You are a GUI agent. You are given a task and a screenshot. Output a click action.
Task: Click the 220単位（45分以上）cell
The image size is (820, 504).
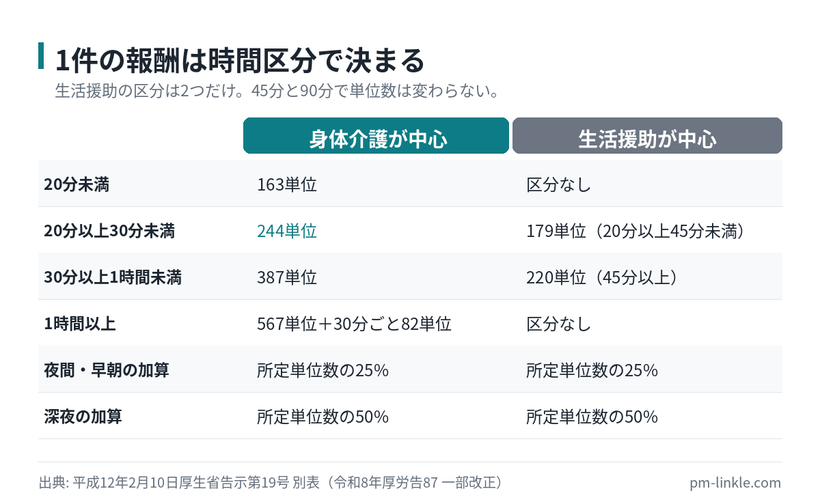605,277
